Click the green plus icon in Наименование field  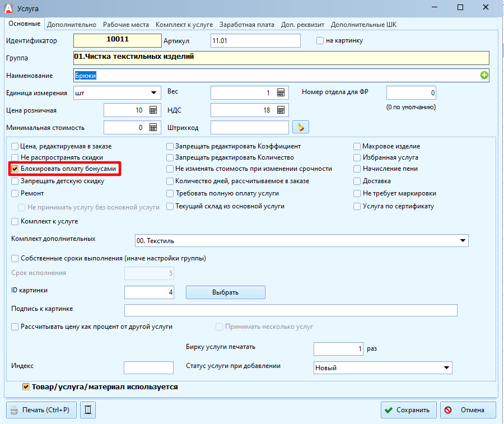pos(484,76)
